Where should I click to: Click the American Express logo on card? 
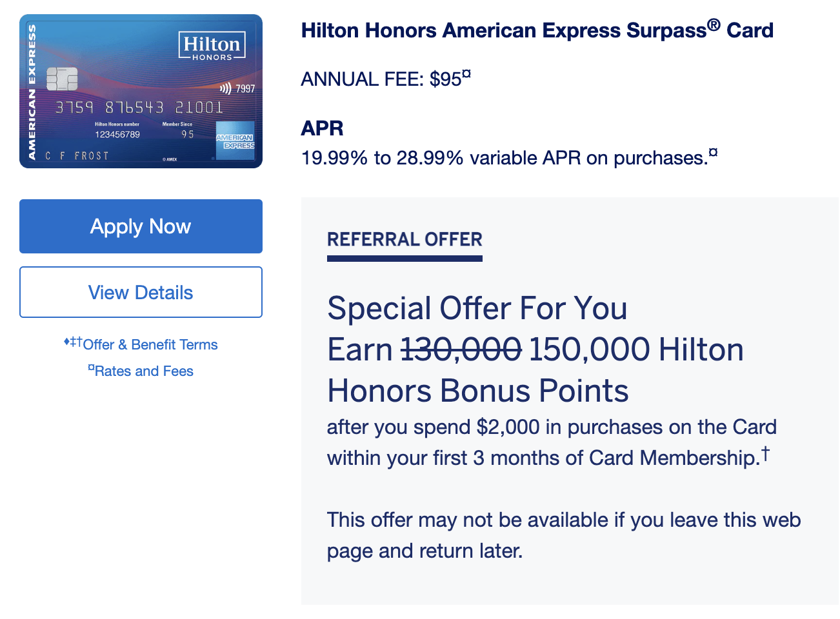(235, 140)
